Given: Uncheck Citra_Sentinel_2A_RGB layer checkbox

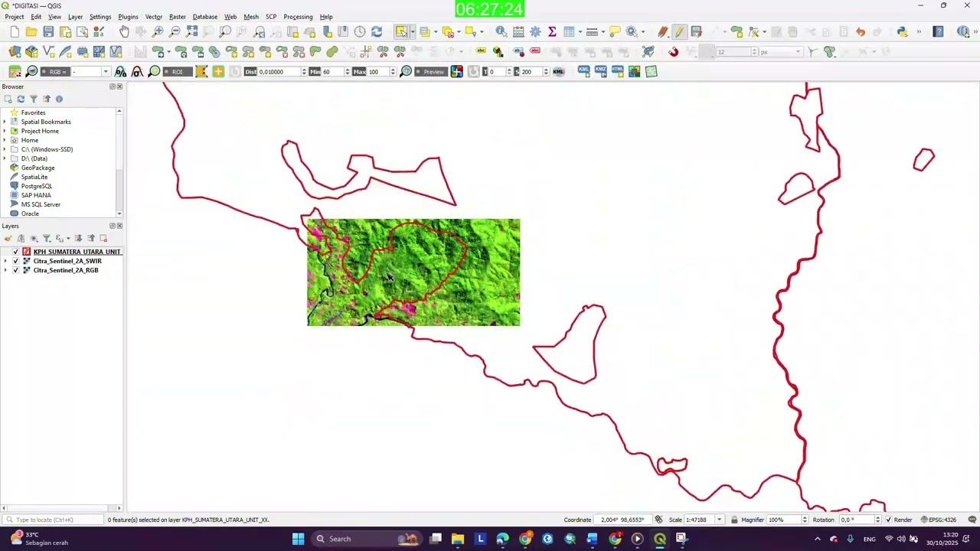Looking at the screenshot, I should tap(15, 270).
